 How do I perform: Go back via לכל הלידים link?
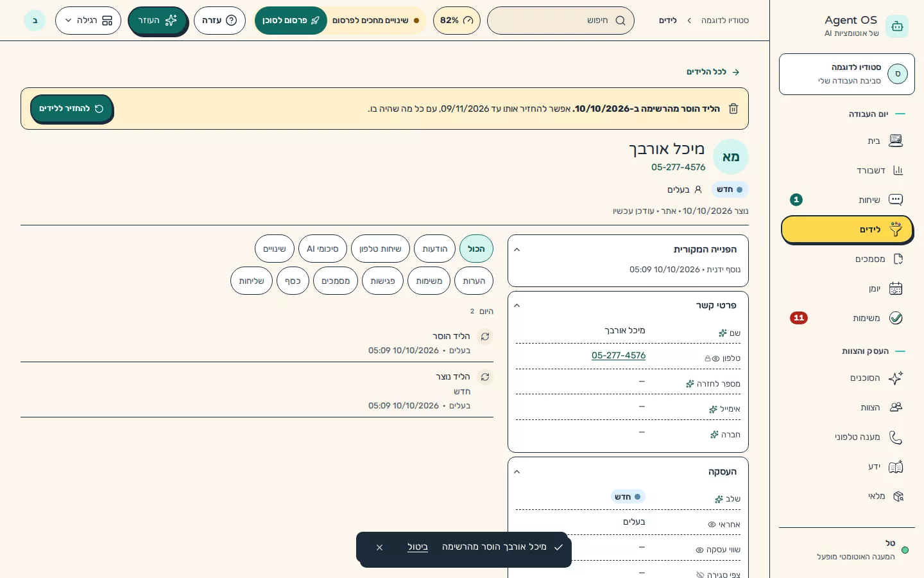pyautogui.click(x=713, y=72)
